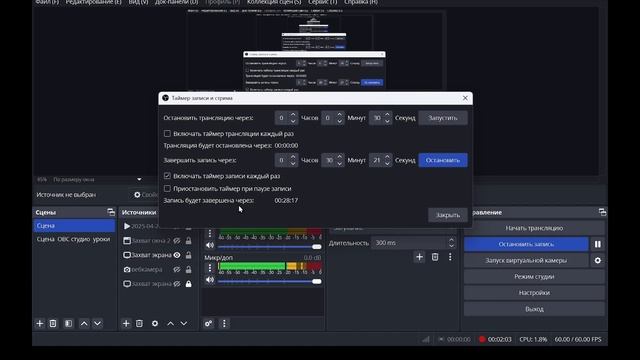Viewport: 640px width, 360px height.
Task: Increase stream timer hours with up arrow
Action: 293,115
